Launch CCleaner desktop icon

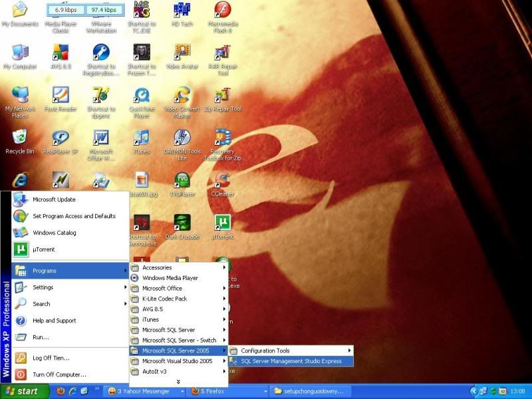[223, 184]
